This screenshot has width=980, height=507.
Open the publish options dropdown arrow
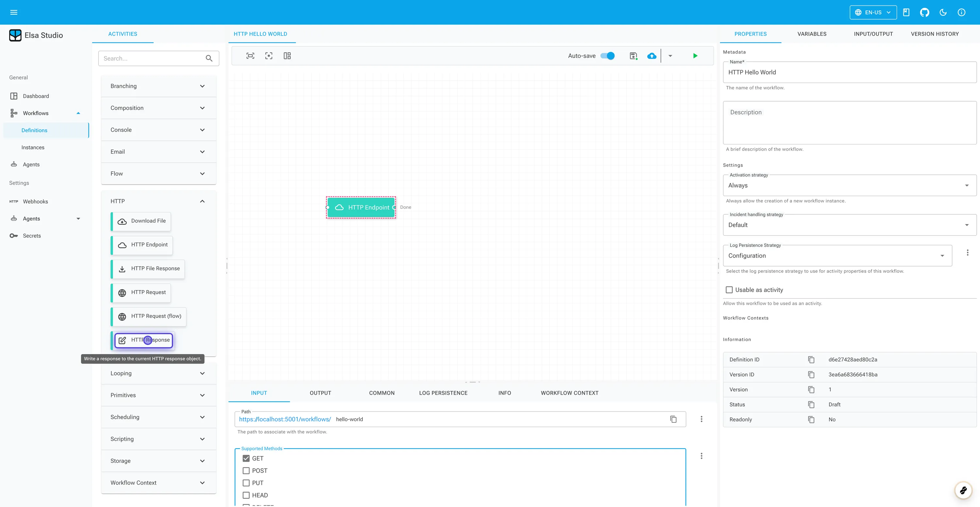click(x=670, y=56)
